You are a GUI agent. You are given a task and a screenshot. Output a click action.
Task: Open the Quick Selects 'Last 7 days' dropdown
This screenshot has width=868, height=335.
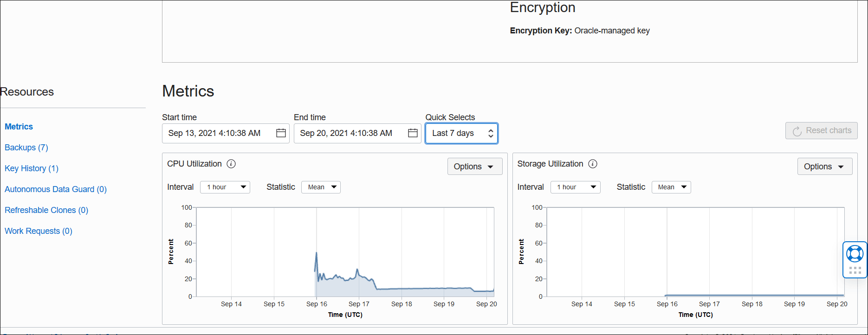click(461, 133)
